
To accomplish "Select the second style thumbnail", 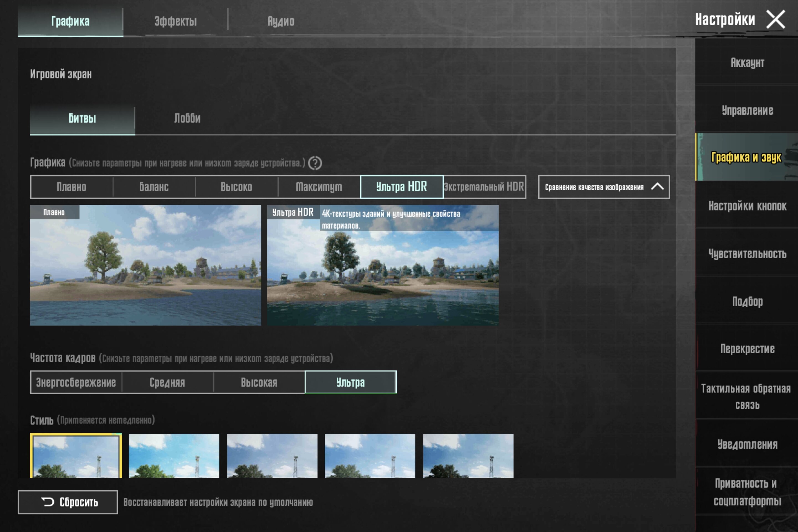I will tap(174, 456).
